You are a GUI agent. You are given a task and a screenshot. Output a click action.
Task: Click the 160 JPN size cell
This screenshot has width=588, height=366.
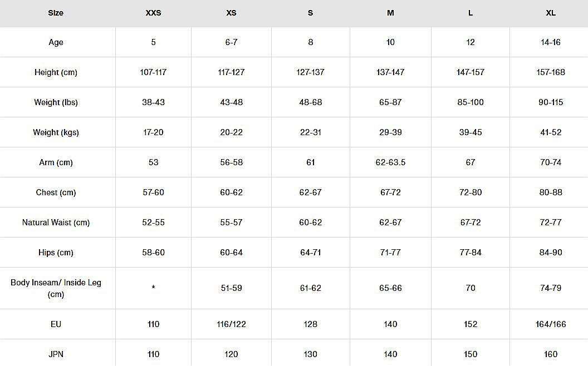point(550,354)
